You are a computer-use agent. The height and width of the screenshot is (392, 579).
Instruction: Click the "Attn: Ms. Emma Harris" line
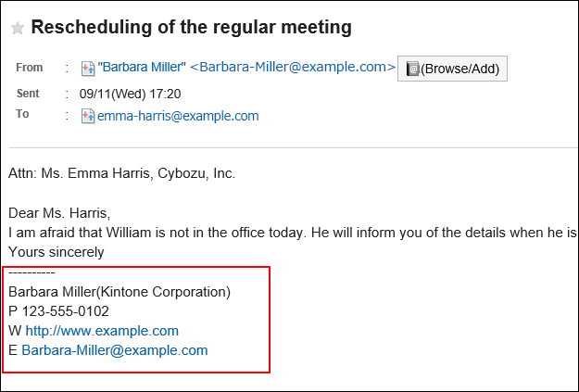tap(122, 173)
